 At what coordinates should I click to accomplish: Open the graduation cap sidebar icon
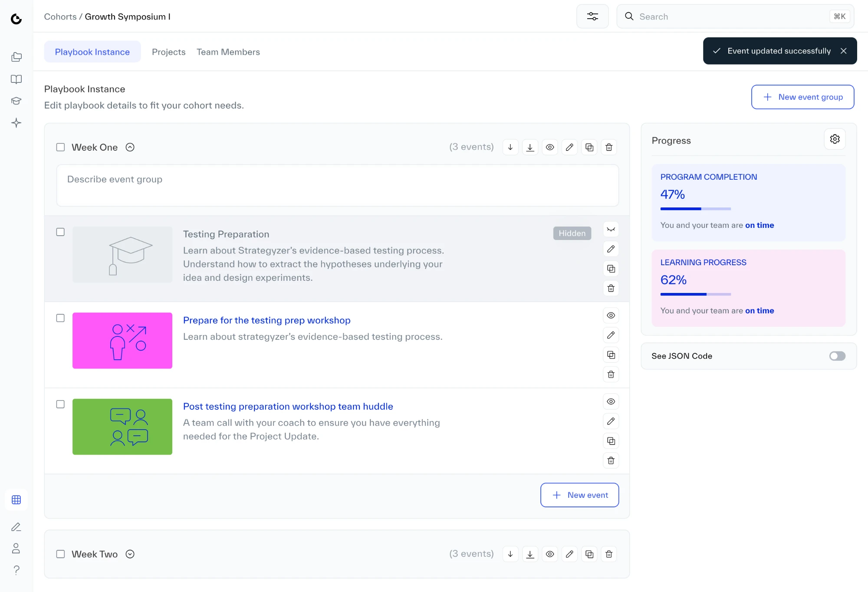[16, 101]
